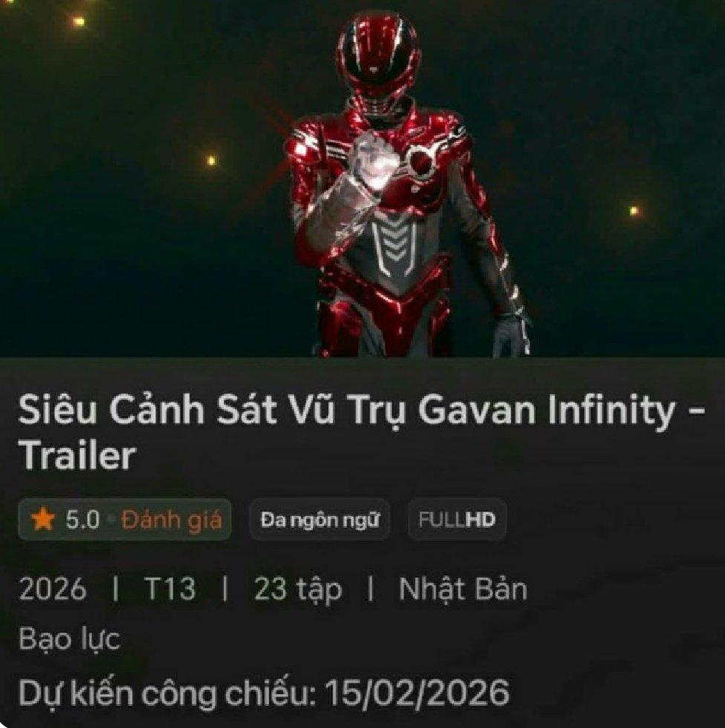Click the 5.0 rating score
Viewport: 725px width, 728px height.
click(82, 519)
